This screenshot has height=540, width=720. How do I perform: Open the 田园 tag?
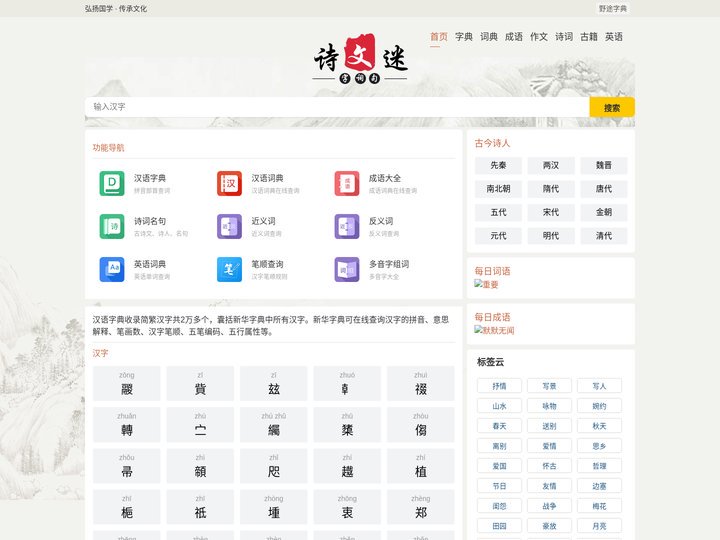coord(499,526)
